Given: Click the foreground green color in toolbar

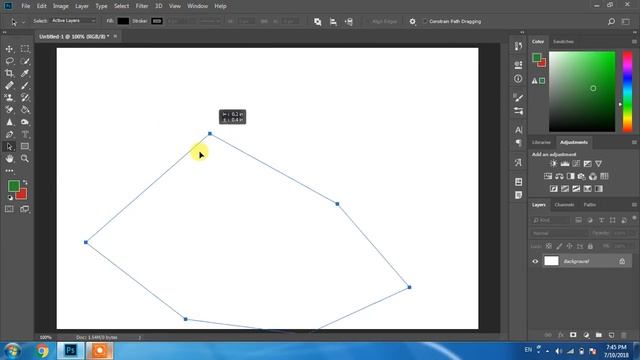Looking at the screenshot, I should click(x=13, y=186).
